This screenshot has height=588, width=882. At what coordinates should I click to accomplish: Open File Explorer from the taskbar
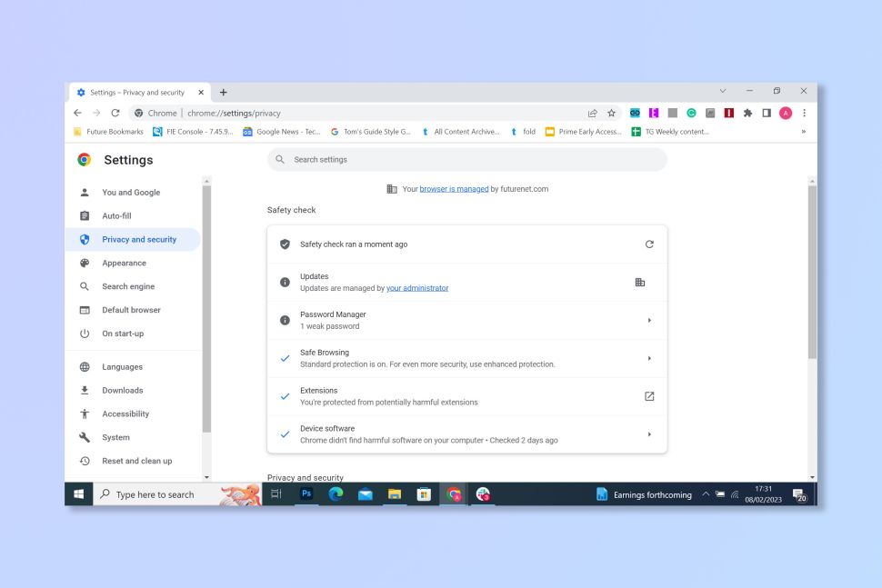[395, 494]
